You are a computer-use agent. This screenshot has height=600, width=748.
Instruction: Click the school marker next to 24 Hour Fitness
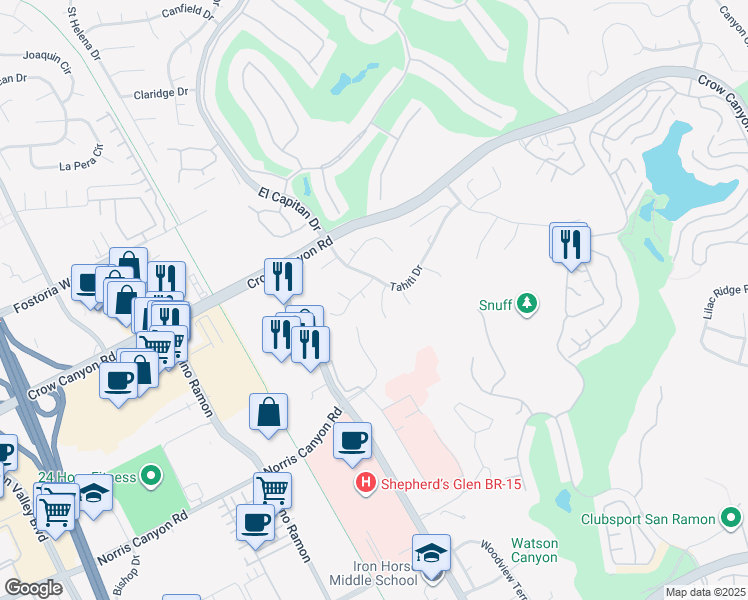pos(94,494)
